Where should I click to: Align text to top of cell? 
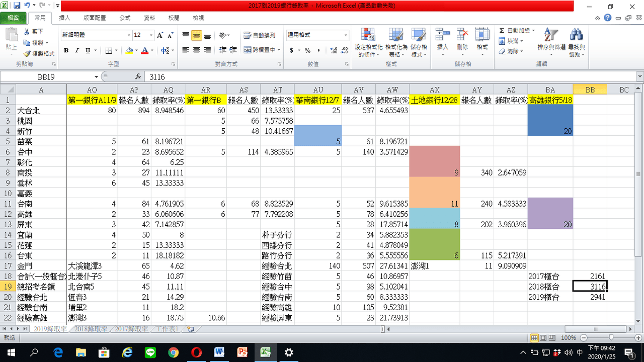click(186, 35)
